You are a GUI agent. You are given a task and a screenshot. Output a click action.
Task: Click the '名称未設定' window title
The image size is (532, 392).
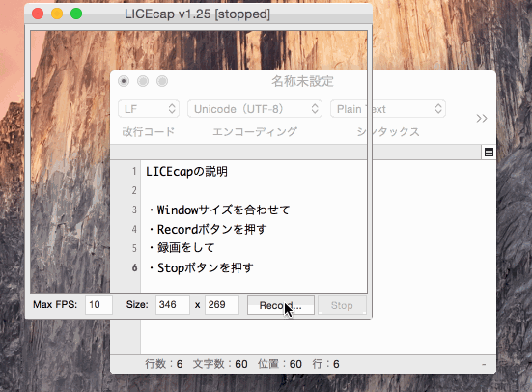pyautogui.click(x=302, y=81)
